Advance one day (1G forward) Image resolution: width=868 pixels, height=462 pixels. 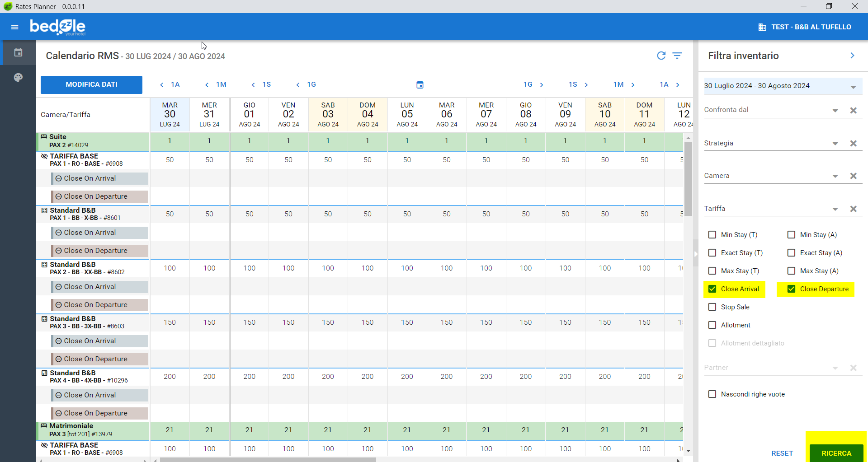click(x=533, y=84)
